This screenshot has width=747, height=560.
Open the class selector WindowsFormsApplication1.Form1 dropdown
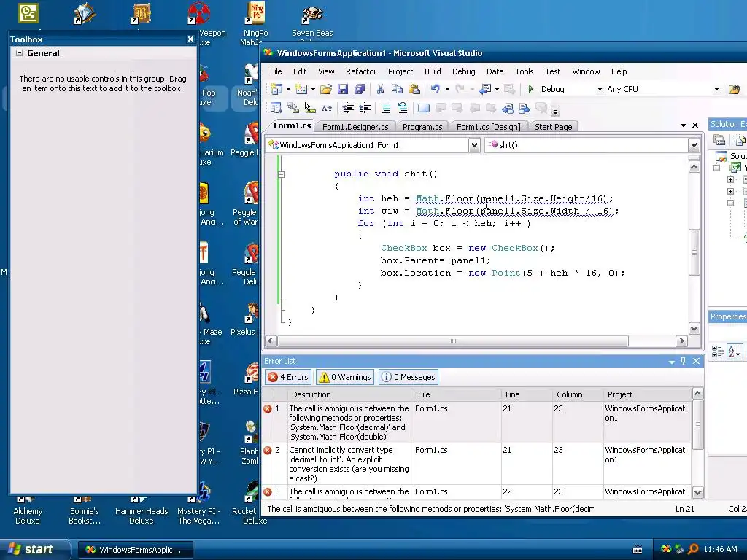coord(474,145)
